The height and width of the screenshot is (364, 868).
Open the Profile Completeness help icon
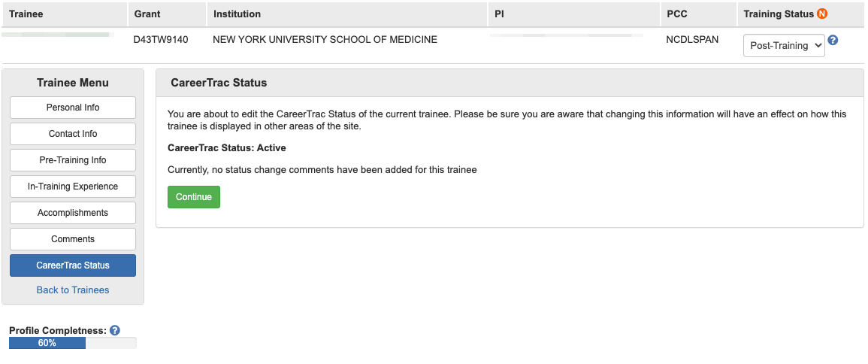tap(115, 330)
